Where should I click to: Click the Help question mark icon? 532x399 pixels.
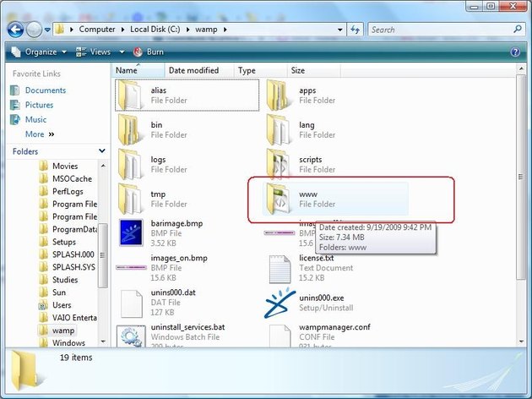pos(515,52)
